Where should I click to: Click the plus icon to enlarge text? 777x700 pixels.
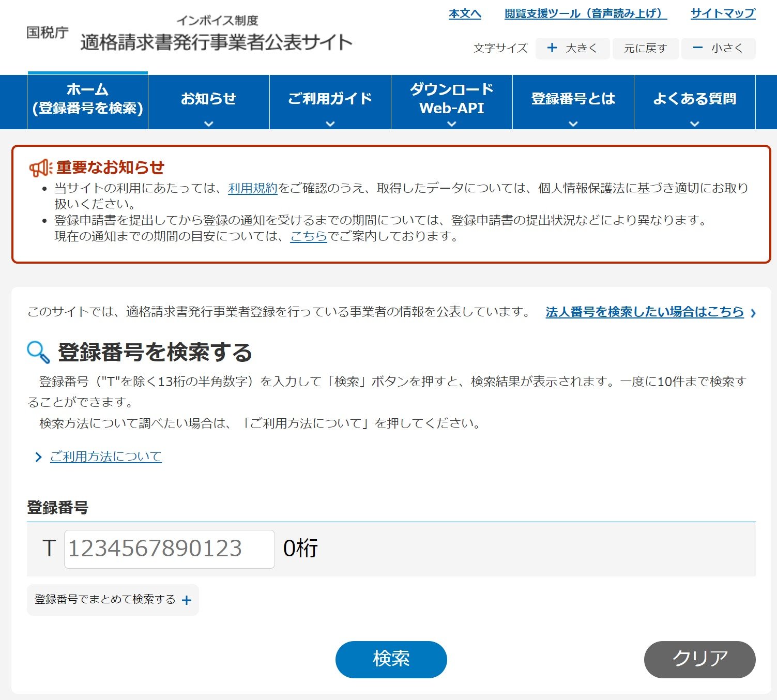[x=552, y=48]
